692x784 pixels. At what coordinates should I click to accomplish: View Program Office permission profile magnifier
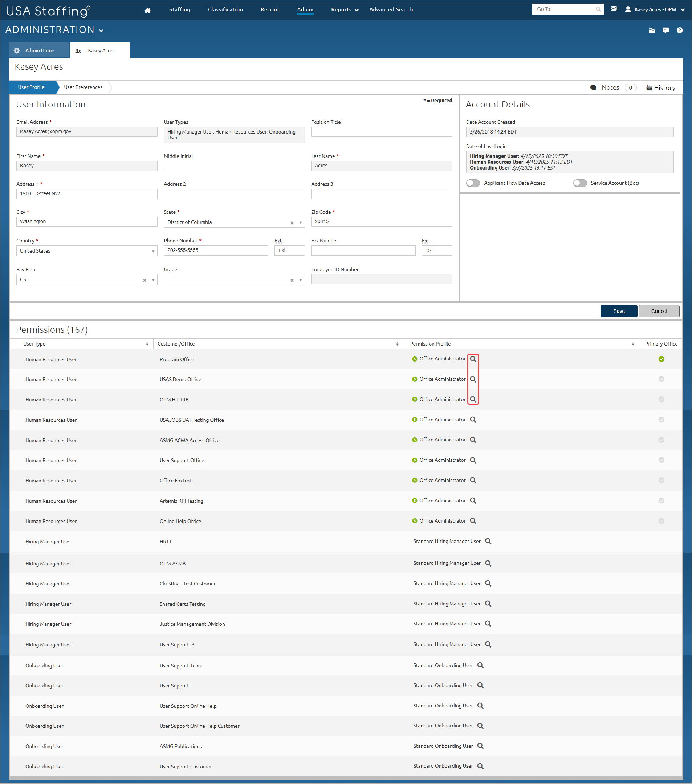pos(473,359)
